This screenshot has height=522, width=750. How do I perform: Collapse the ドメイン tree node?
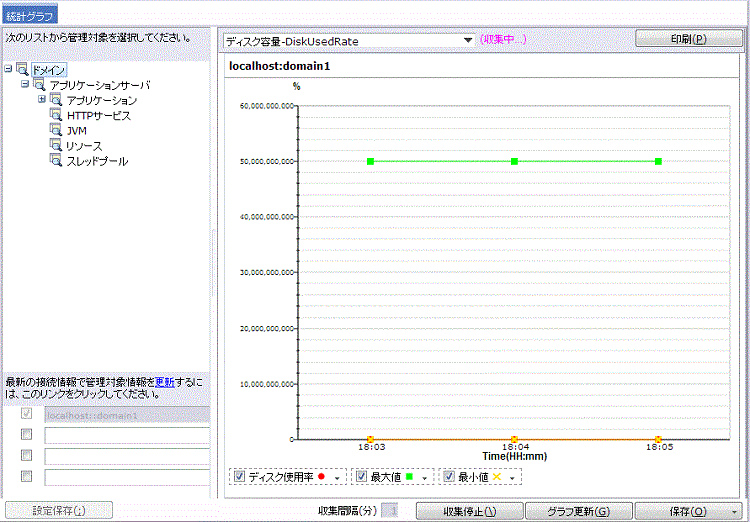tap(9, 70)
